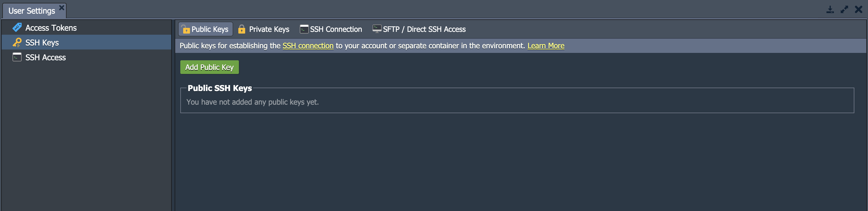Switch to the SSH Connection tab
This screenshot has height=211, width=868.
click(331, 29)
